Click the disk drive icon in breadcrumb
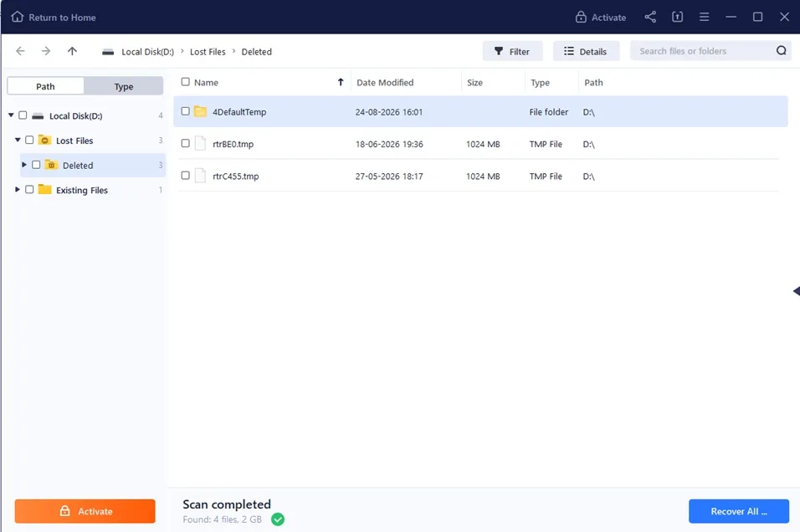 point(108,52)
